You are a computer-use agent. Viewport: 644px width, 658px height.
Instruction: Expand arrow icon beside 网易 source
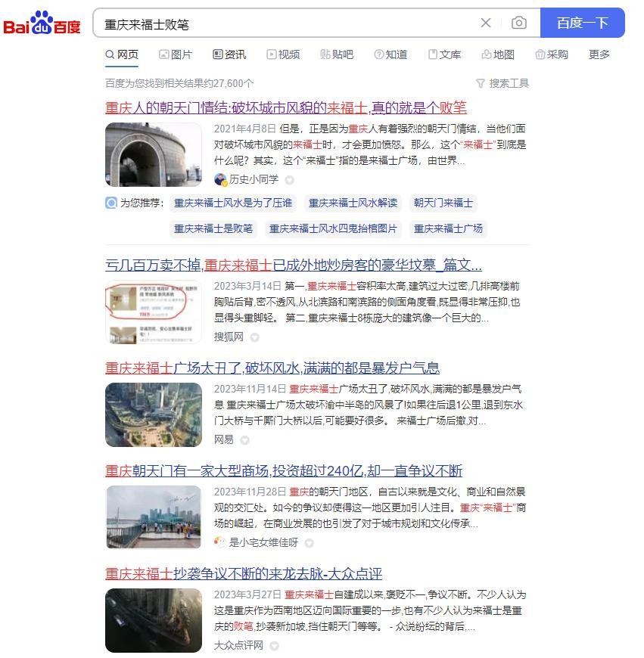[x=244, y=440]
